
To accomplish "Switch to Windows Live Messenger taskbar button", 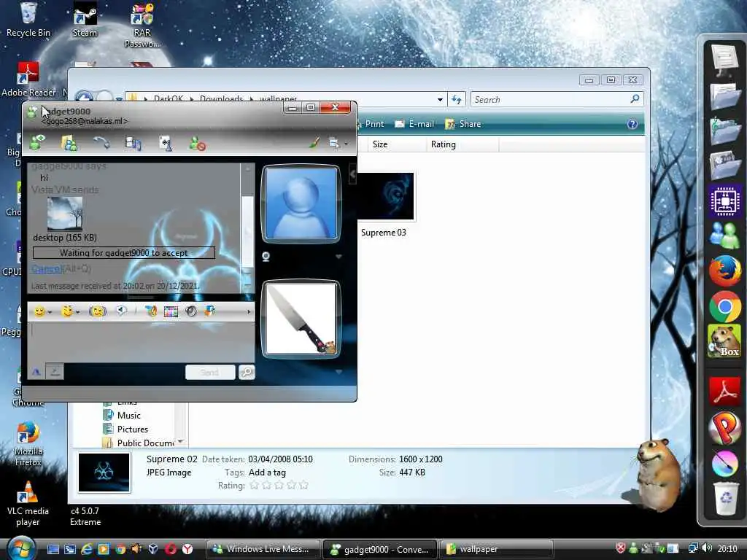I will 262,549.
